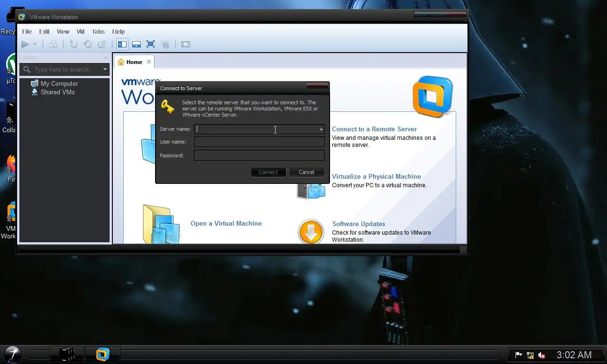Click the VMware Workstation title bar icon
Viewport: 607px width, 364px height.
point(22,17)
